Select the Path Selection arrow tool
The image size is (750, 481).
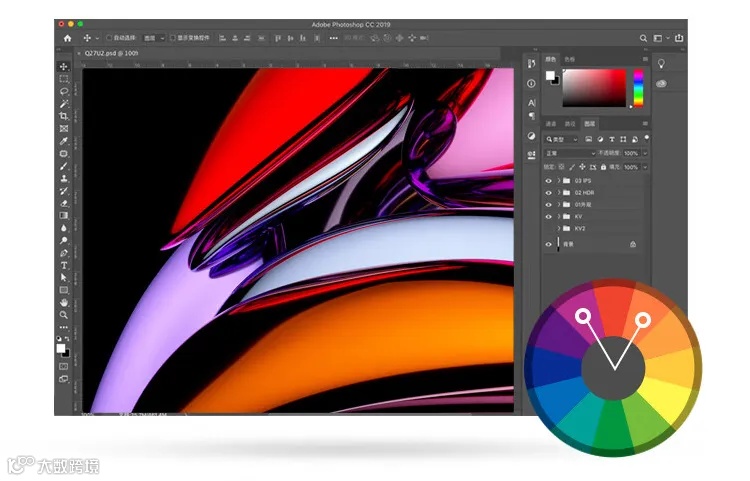click(x=64, y=278)
